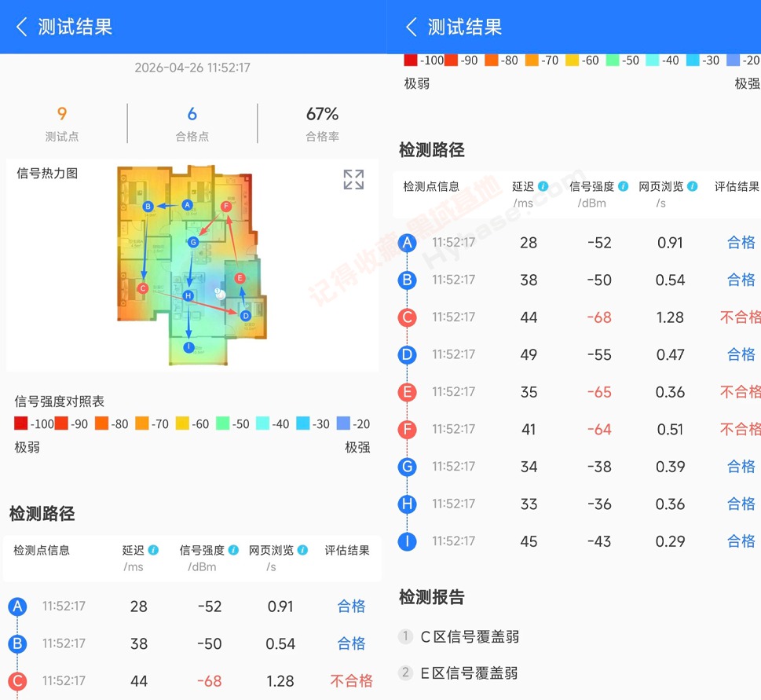
Task: Tap point F marker on the heatmap
Action: pos(225,206)
